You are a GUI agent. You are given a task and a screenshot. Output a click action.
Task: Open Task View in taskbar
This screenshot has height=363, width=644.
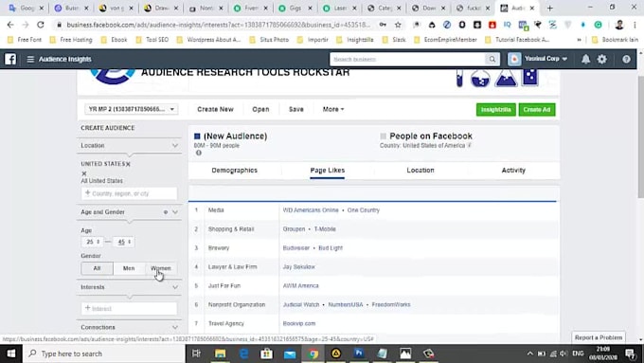pyautogui.click(x=196, y=354)
